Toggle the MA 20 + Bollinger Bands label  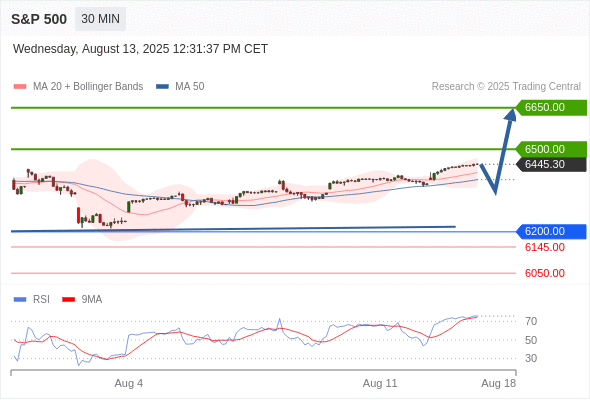(88, 87)
